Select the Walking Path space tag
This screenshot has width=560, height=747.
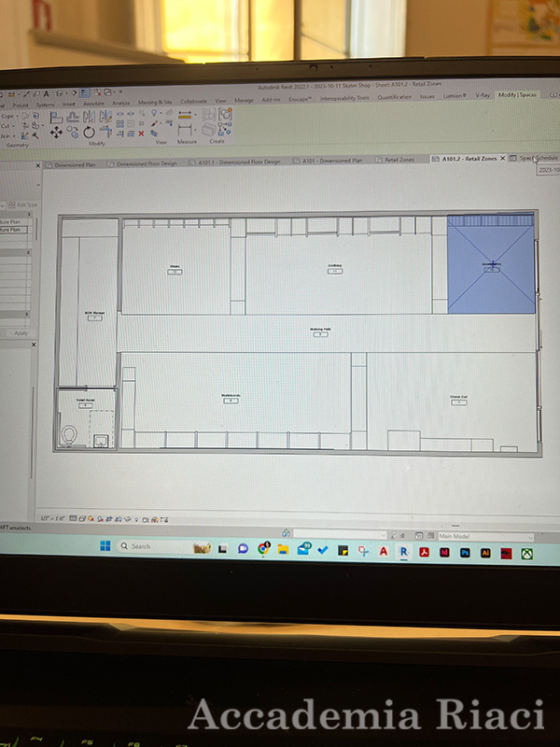(320, 332)
